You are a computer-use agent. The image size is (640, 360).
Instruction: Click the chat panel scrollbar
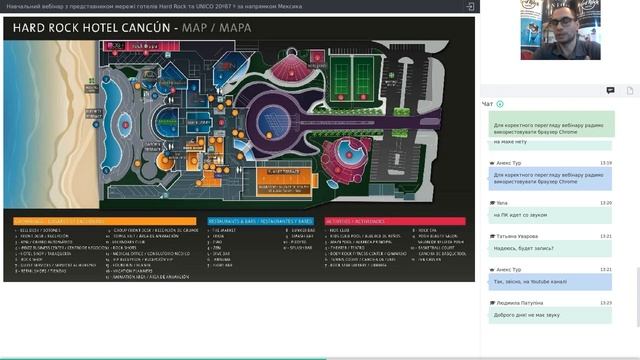coord(638,297)
